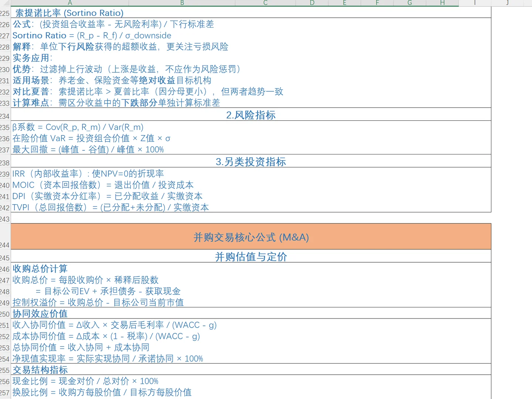Click the IRR（内部收益率）definition cell

pyautogui.click(x=88, y=174)
